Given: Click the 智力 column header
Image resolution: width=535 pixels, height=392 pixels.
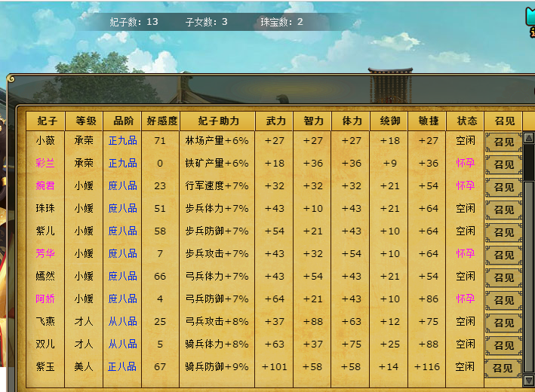Looking at the screenshot, I should (x=312, y=121).
